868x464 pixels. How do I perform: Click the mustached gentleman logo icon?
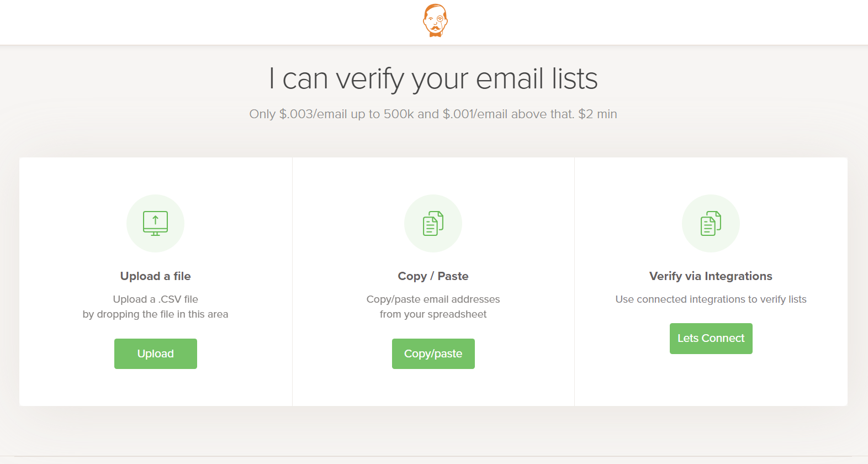coord(435,21)
